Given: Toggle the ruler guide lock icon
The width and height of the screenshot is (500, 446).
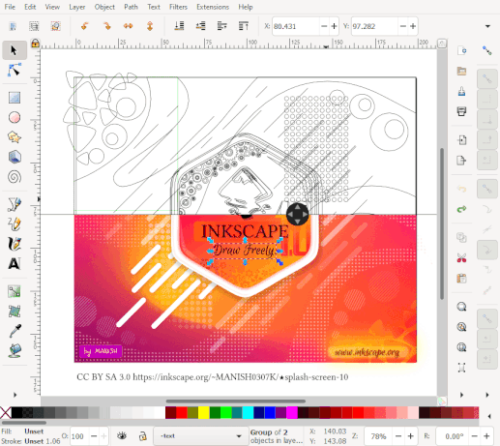Looking at the screenshot, I should pyautogui.click(x=35, y=44).
